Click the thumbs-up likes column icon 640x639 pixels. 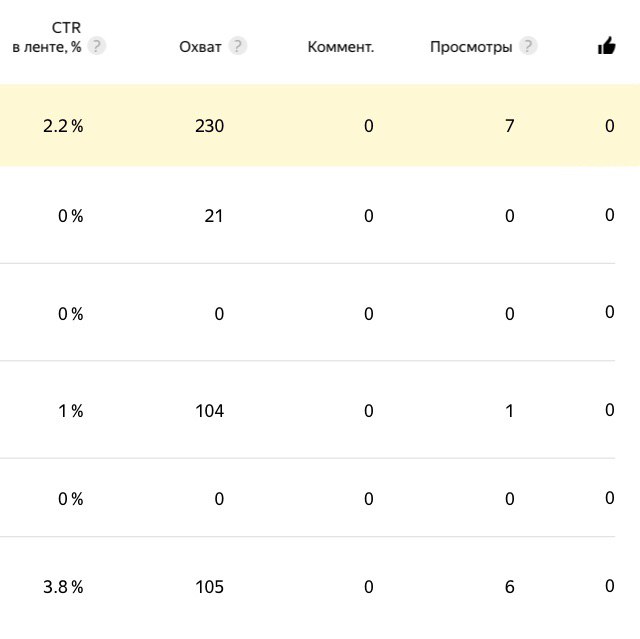click(607, 46)
